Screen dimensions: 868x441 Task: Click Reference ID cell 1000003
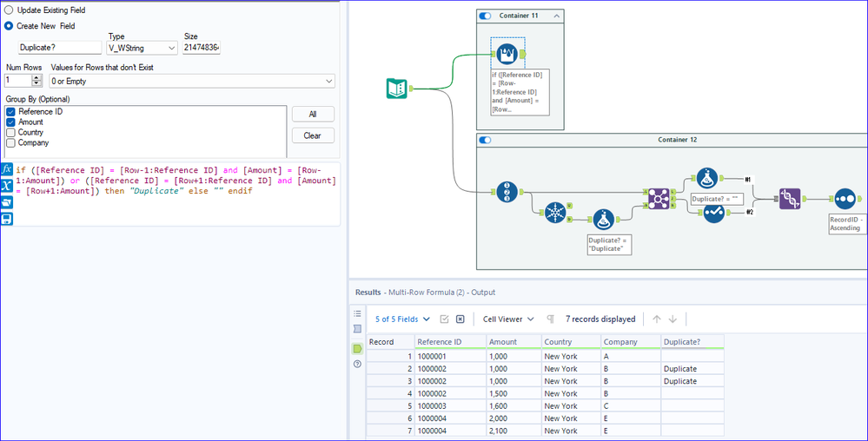pos(451,406)
